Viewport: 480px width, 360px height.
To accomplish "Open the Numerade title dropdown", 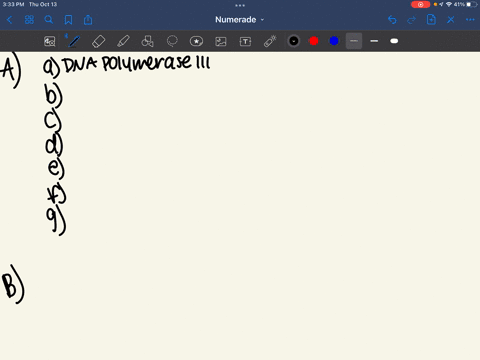I will (x=239, y=20).
